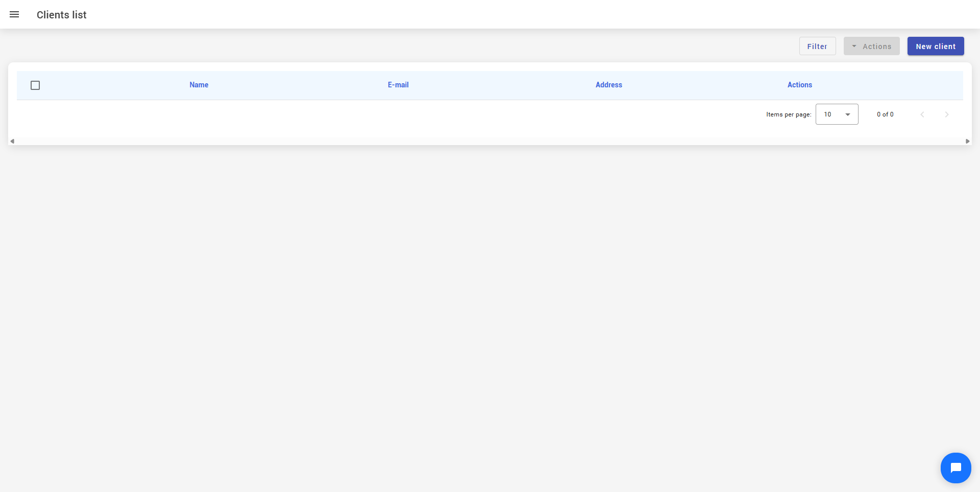Open the chat support bubble

(x=955, y=467)
